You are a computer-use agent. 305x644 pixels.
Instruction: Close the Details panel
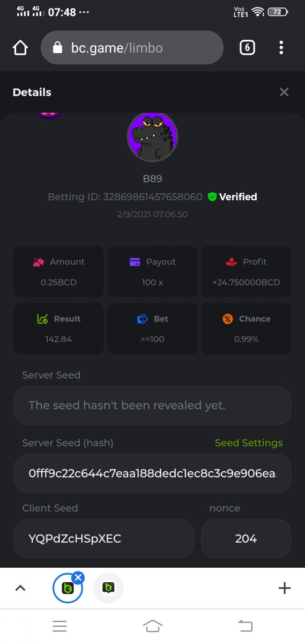(284, 92)
